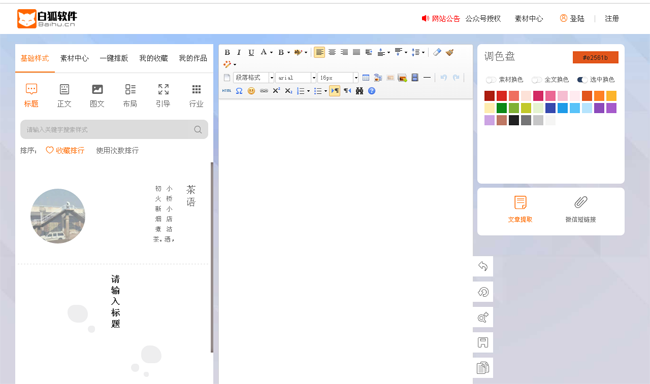650x384 pixels.
Task: Sort styles by 使用次数排行
Action: (117, 151)
